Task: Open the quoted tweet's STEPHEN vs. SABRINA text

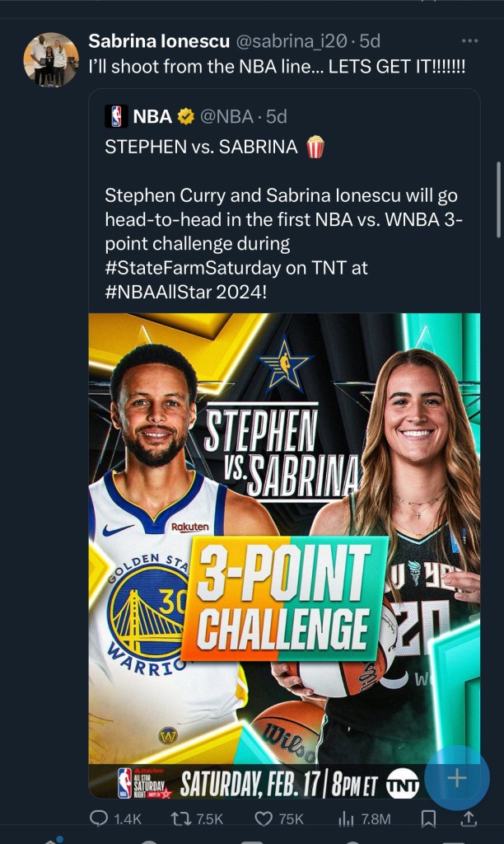Action: tap(202, 148)
